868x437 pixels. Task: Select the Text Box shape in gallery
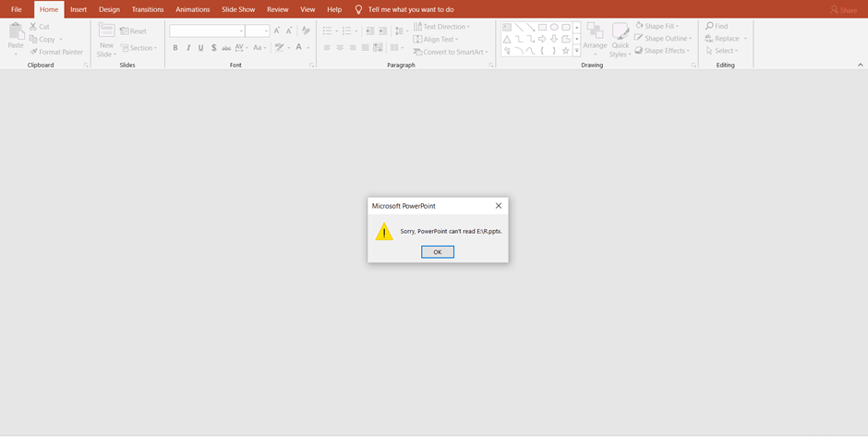(507, 27)
